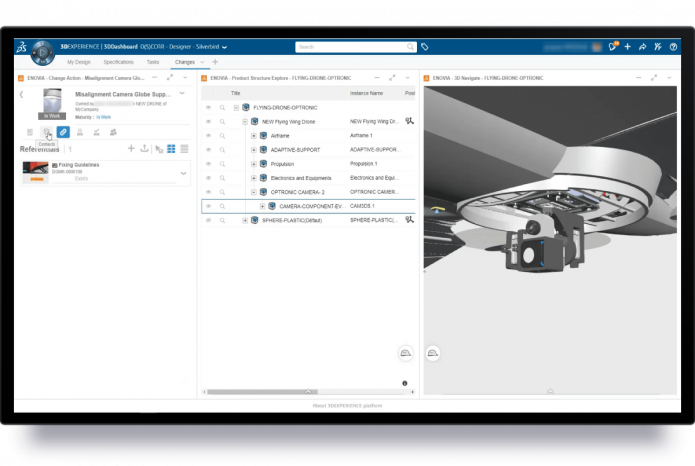Toggle visibility of CAMERA-COMPONENT row
Image resolution: width=695 pixels, height=466 pixels.
tap(208, 206)
